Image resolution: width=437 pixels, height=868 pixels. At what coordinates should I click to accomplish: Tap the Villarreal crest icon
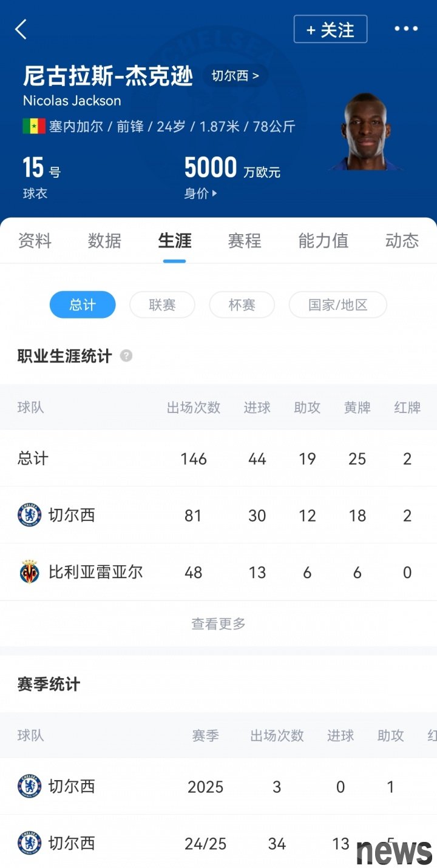coord(29,572)
